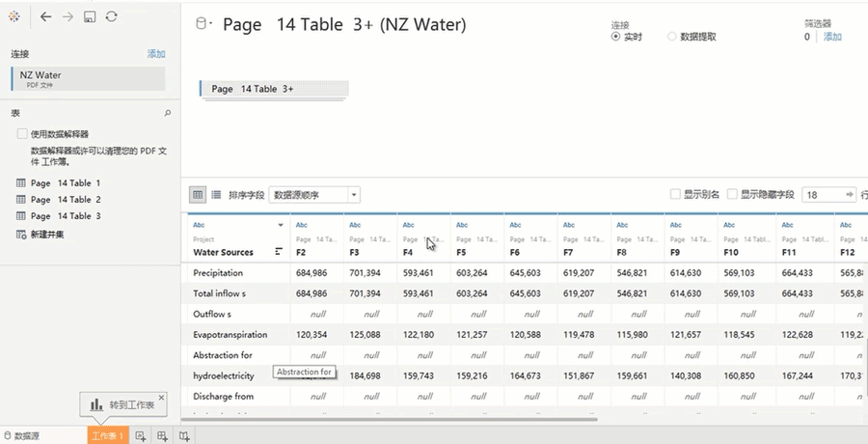Click the refresh data source icon
The height and width of the screenshot is (444, 868).
(x=112, y=17)
